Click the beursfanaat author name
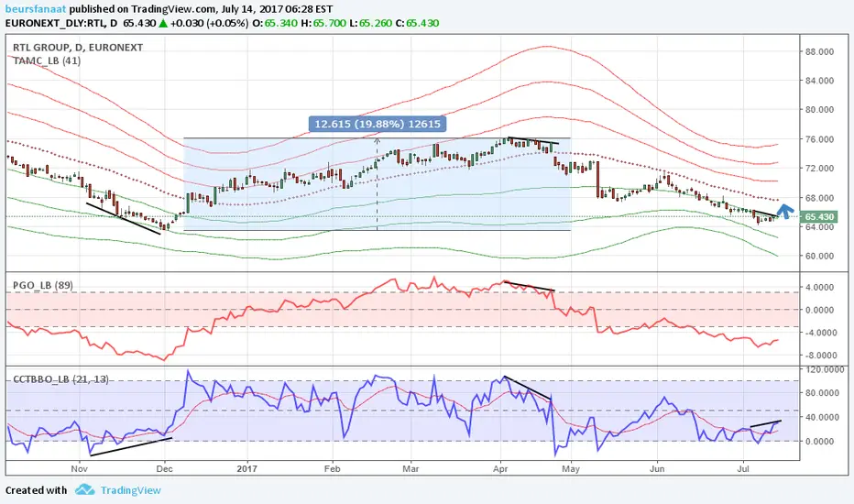This screenshot has height=504, width=854. 36,9
